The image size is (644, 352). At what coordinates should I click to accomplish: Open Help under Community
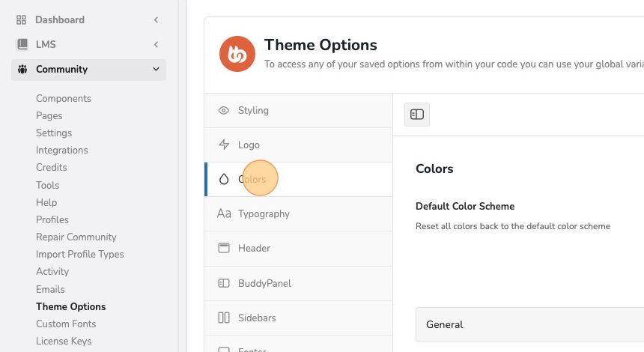(46, 202)
